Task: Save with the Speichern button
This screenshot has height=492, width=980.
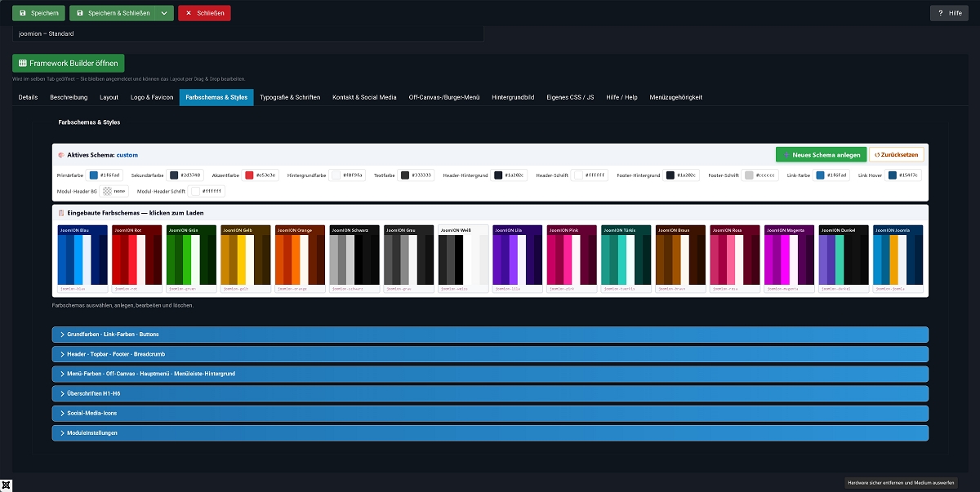Action: pyautogui.click(x=38, y=13)
